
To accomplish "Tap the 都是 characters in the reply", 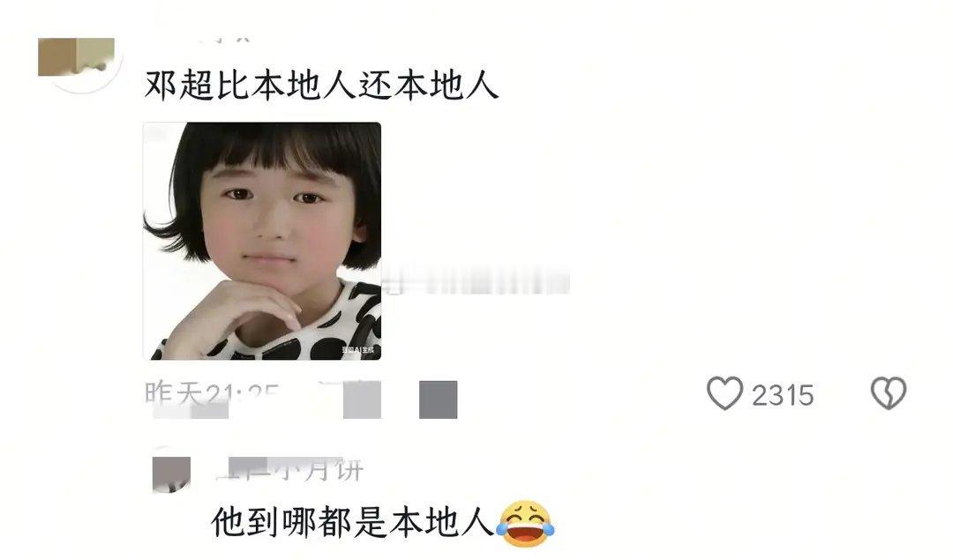I will 351,523.
